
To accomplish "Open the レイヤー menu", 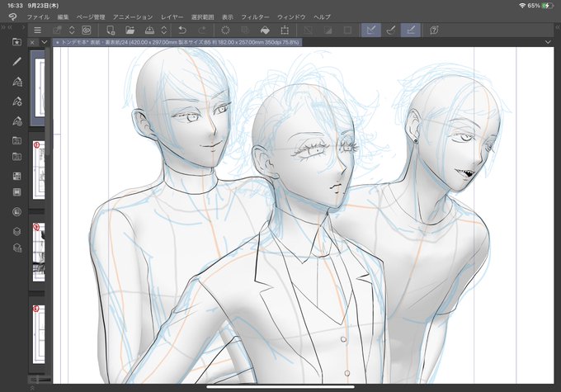I will click(172, 17).
